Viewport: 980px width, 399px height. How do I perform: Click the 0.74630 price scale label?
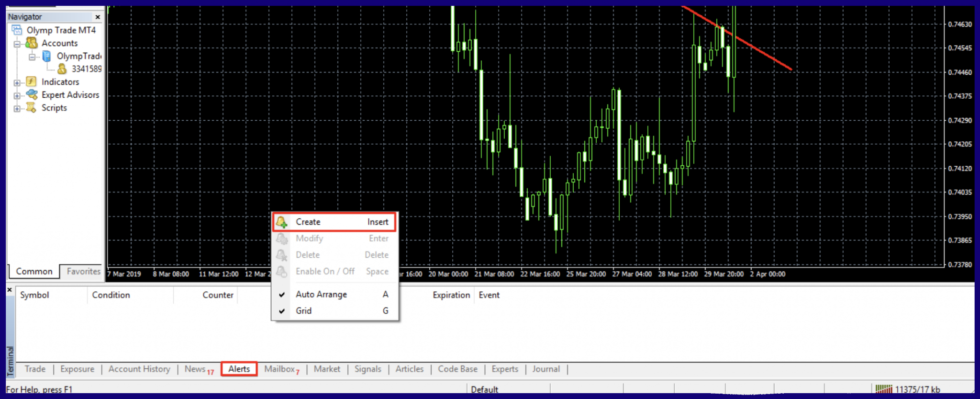tap(960, 24)
